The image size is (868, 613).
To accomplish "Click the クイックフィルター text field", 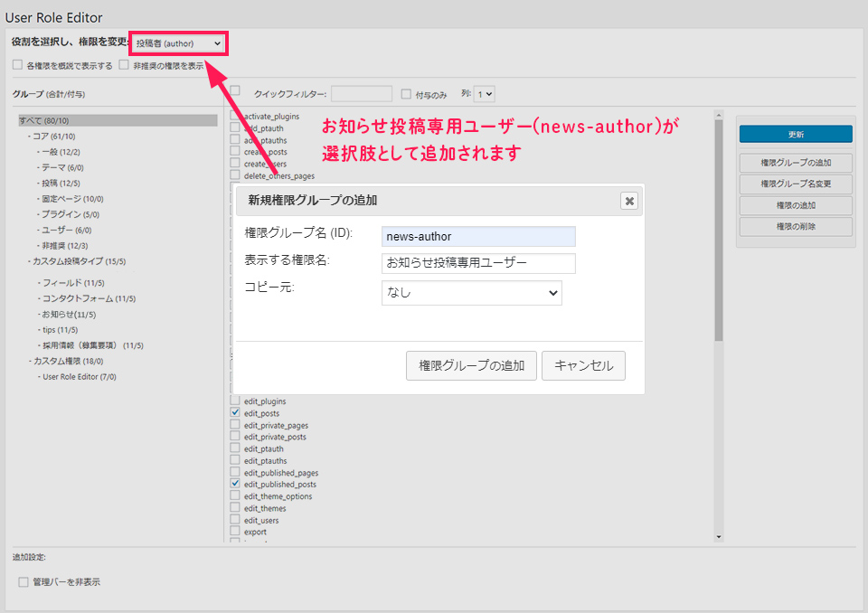I will point(361,93).
